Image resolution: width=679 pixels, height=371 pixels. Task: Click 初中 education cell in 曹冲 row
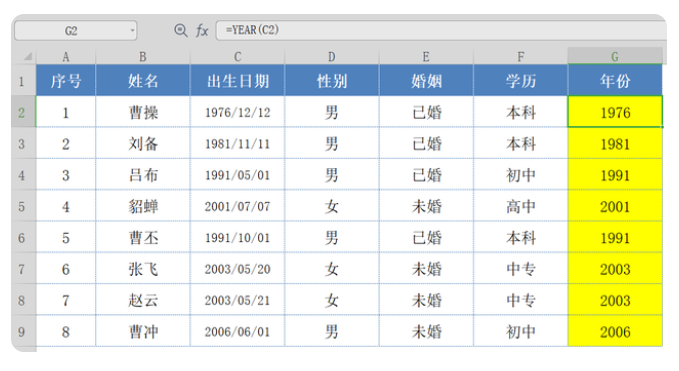pos(521,332)
